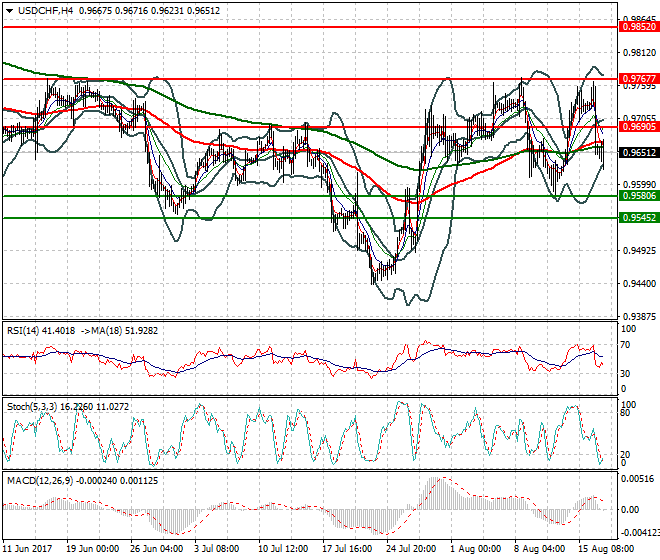Select the 0.95806 green support price label
This screenshot has height=560, width=660.
pos(639,196)
